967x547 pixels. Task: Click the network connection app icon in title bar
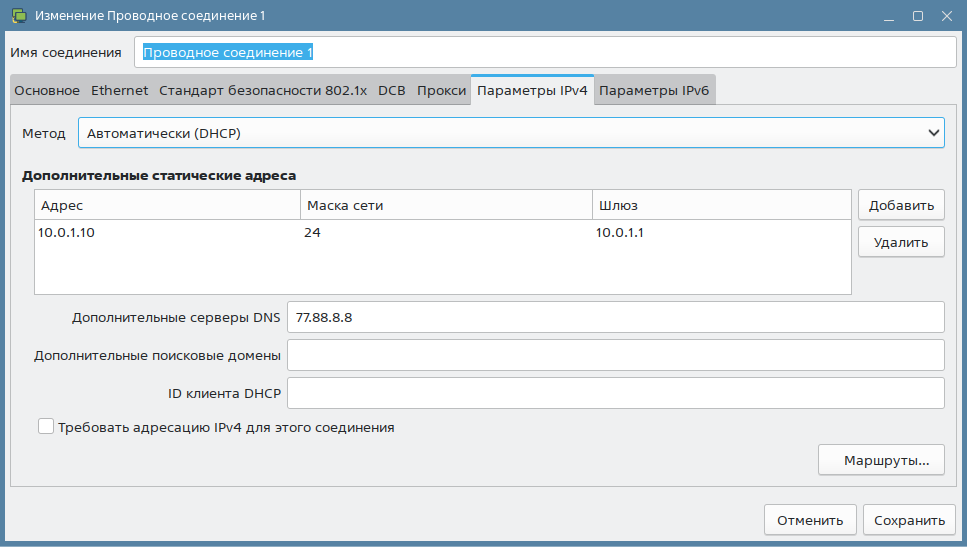18,16
